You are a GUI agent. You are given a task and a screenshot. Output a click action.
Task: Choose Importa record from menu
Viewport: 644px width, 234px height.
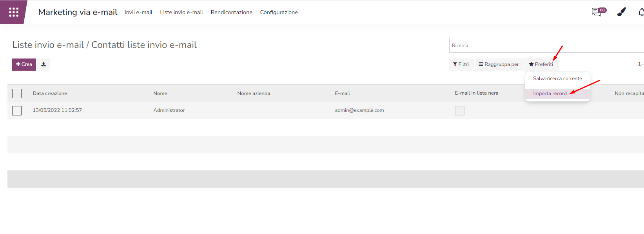[x=550, y=93]
